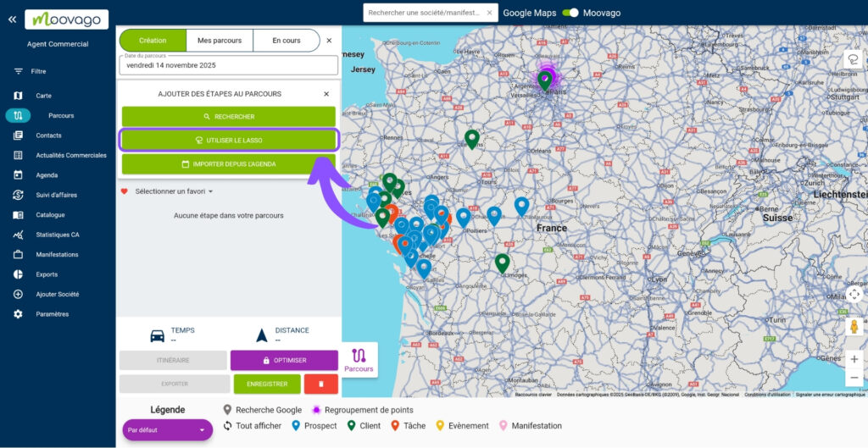Toggle Google Maps / Moovago map switch
Screen dimensions: 868x448
click(570, 13)
